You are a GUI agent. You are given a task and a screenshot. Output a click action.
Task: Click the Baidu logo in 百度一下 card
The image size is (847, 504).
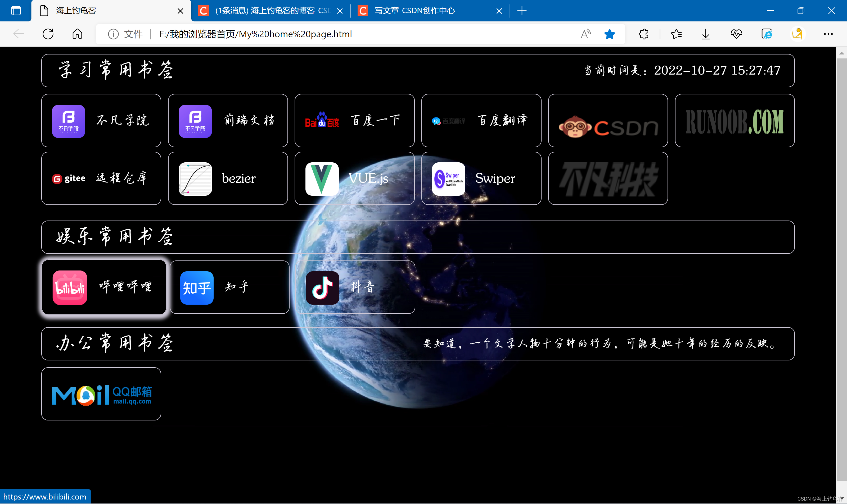pyautogui.click(x=322, y=120)
